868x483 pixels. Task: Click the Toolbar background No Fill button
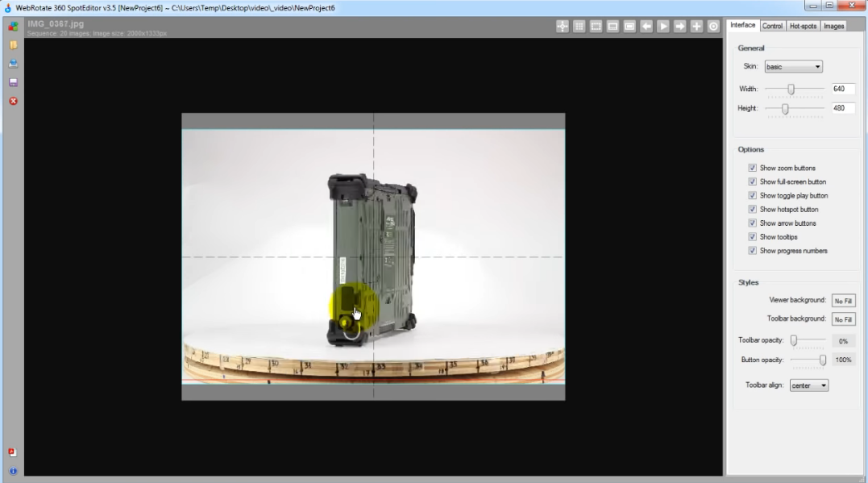point(843,319)
